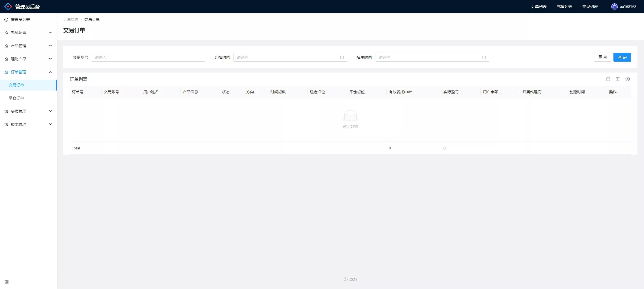Click the refresh icon in order list toolbar
The height and width of the screenshot is (289, 644).
608,79
